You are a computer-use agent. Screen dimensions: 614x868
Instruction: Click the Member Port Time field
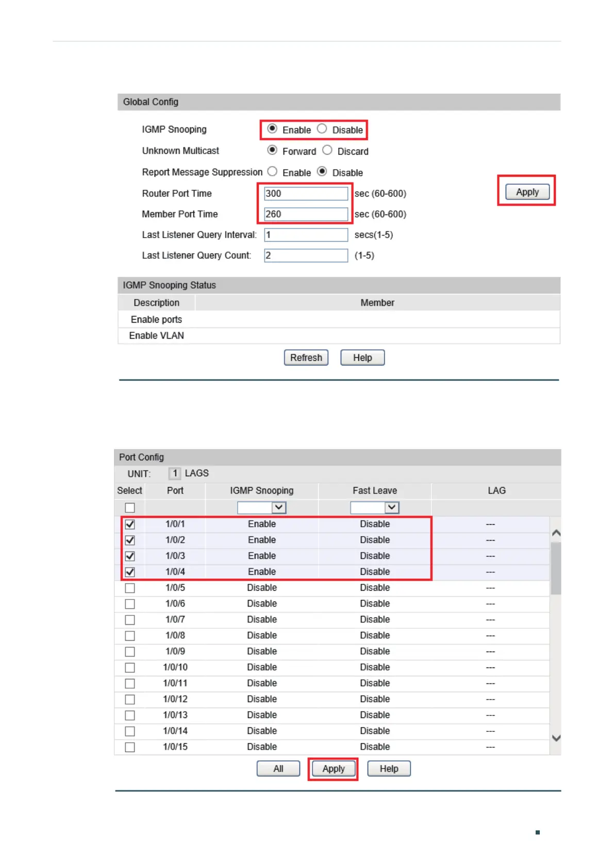click(306, 214)
